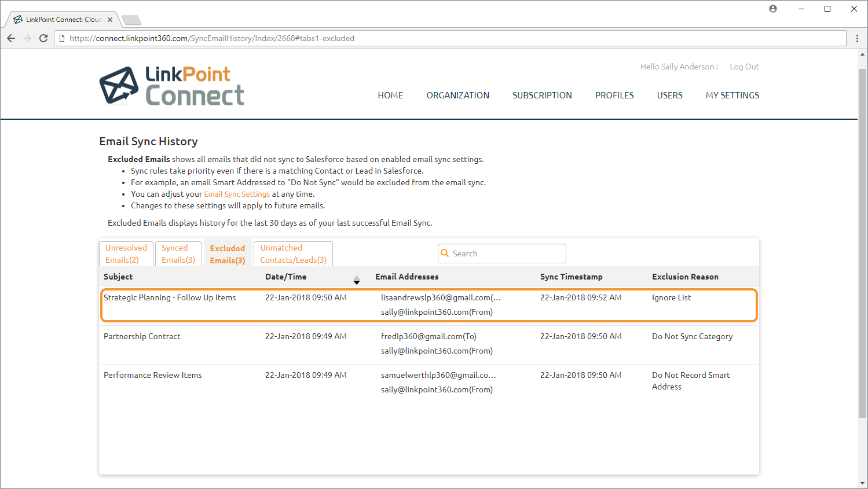Image resolution: width=868 pixels, height=489 pixels.
Task: Click the search magnifier icon
Action: pos(445,253)
